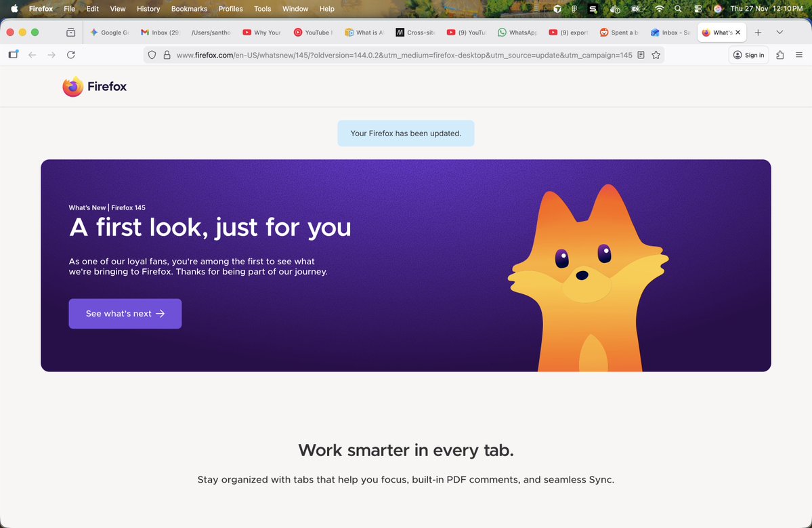Click See what's next button
Image resolution: width=812 pixels, height=528 pixels.
[125, 314]
